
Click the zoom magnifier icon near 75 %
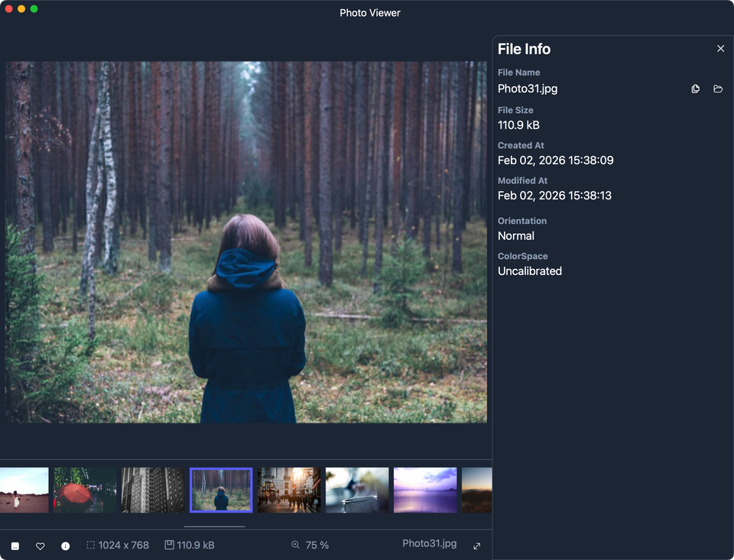(x=294, y=545)
